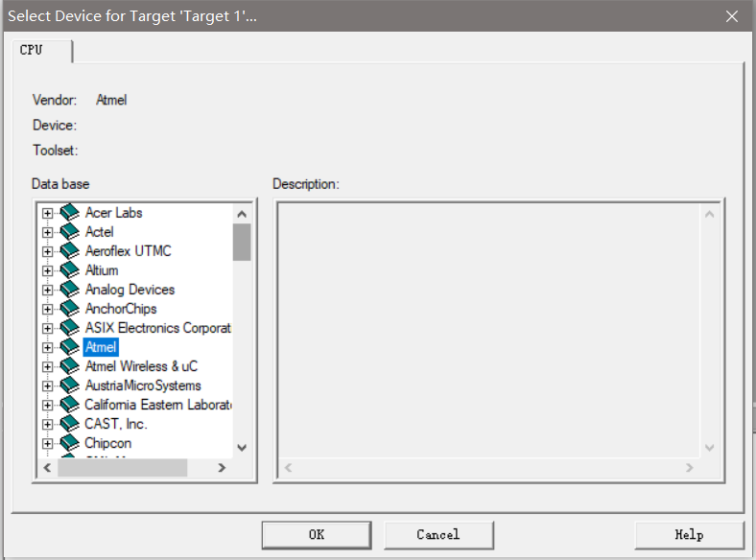Expand the Aeroflex UTMC vendor node
756x560 pixels.
47,251
